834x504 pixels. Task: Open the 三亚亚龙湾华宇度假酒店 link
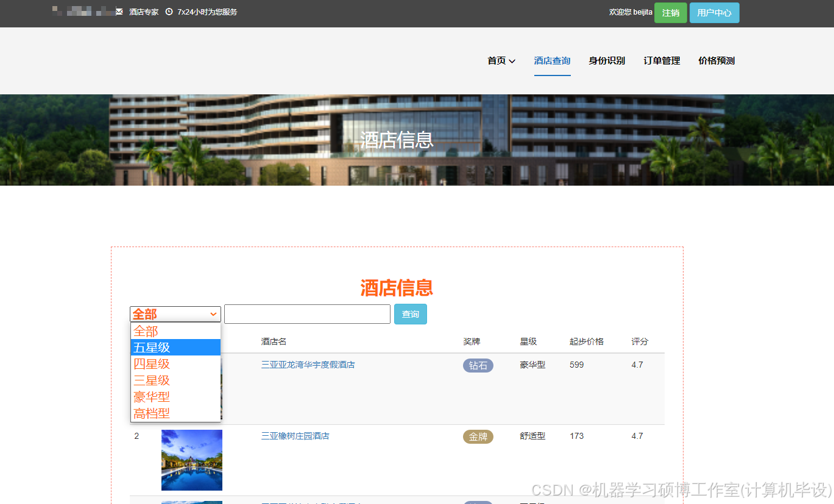click(x=308, y=365)
